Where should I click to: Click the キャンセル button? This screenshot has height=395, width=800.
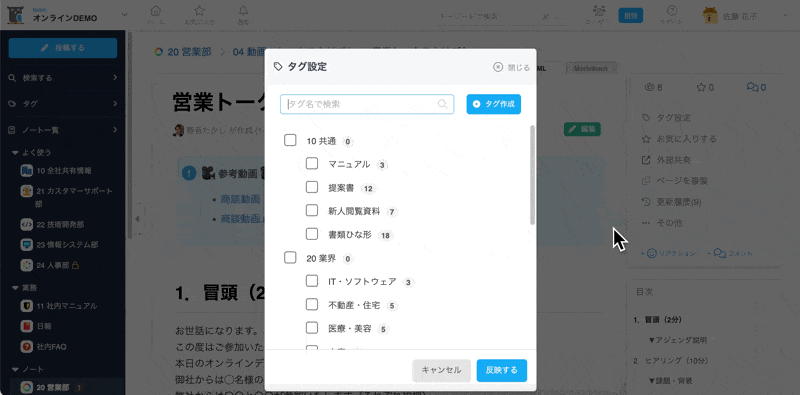pos(441,370)
